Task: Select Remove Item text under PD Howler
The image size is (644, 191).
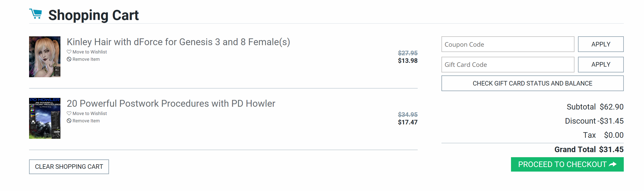Action: pyautogui.click(x=86, y=121)
